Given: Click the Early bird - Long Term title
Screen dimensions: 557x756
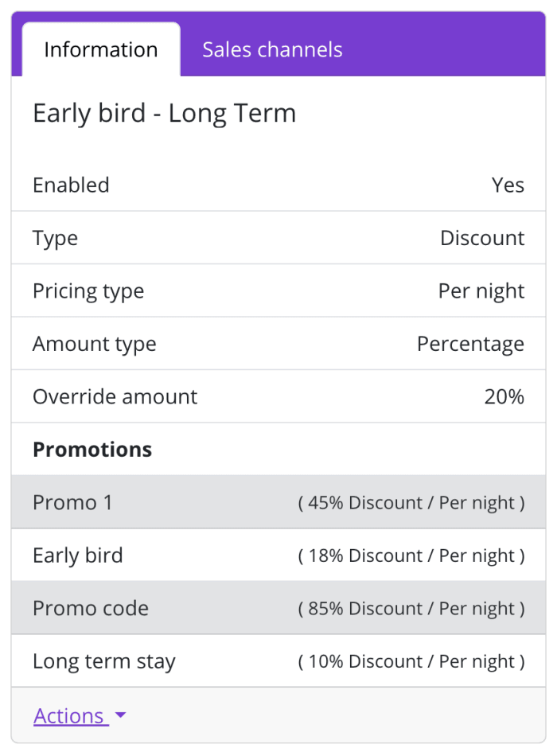Looking at the screenshot, I should coord(164,113).
